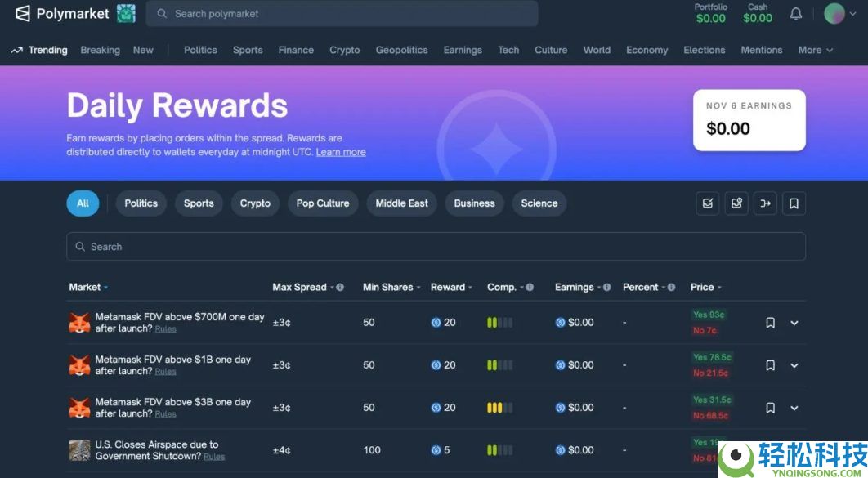Bookmark the Metamask FDV above $1B market

pyautogui.click(x=770, y=365)
